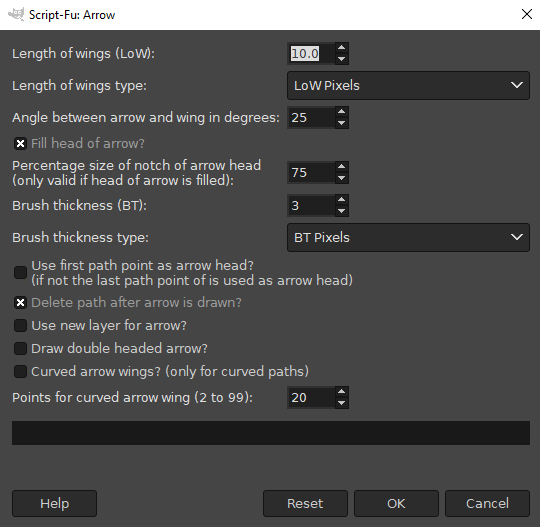Expand the Brush thickness type dropdown
This screenshot has height=527, width=540.
408,237
